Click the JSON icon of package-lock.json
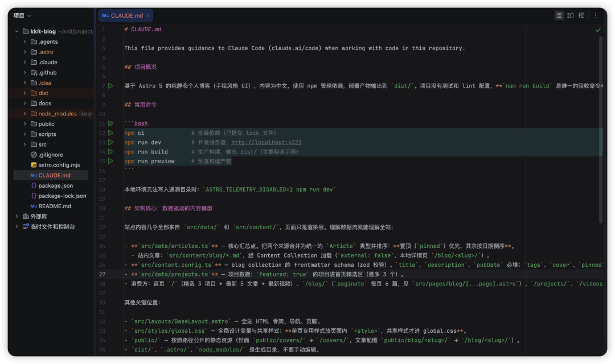This screenshot has height=364, width=615. pos(34,196)
